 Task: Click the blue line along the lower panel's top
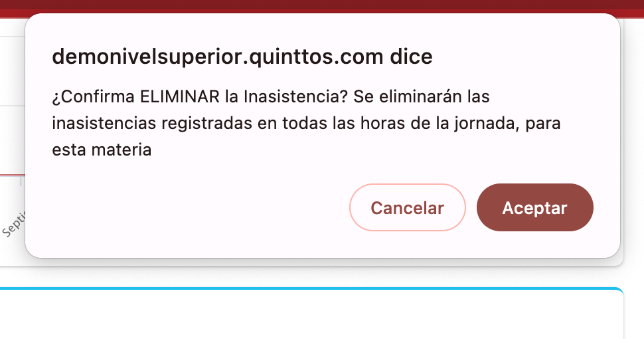(311, 288)
